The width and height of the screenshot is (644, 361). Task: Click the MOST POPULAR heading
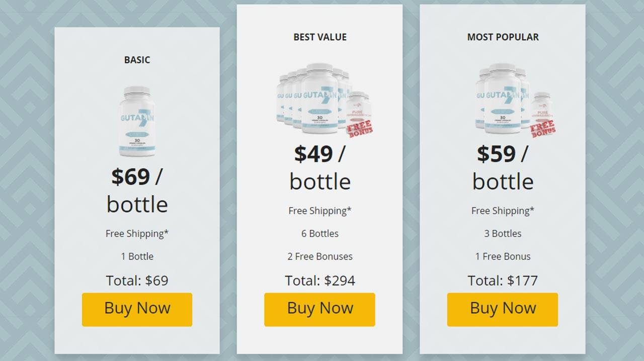503,37
